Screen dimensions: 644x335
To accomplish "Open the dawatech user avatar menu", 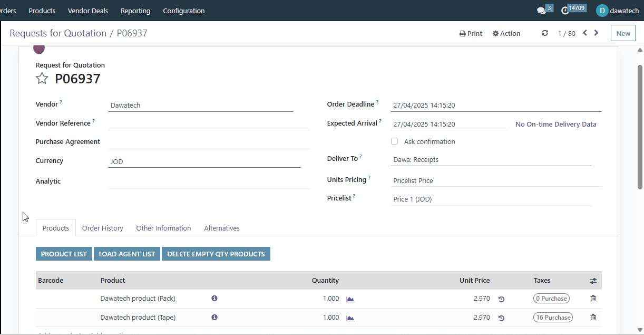I will point(618,11).
